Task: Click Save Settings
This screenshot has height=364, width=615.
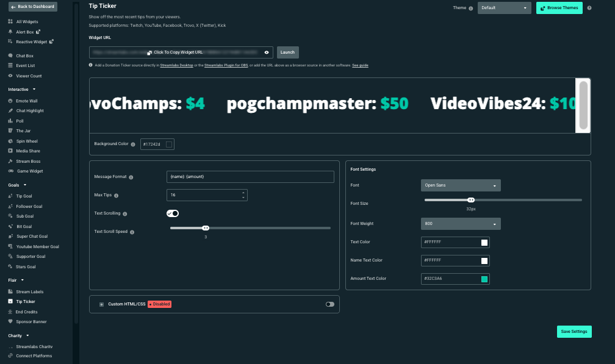Action: point(574,331)
